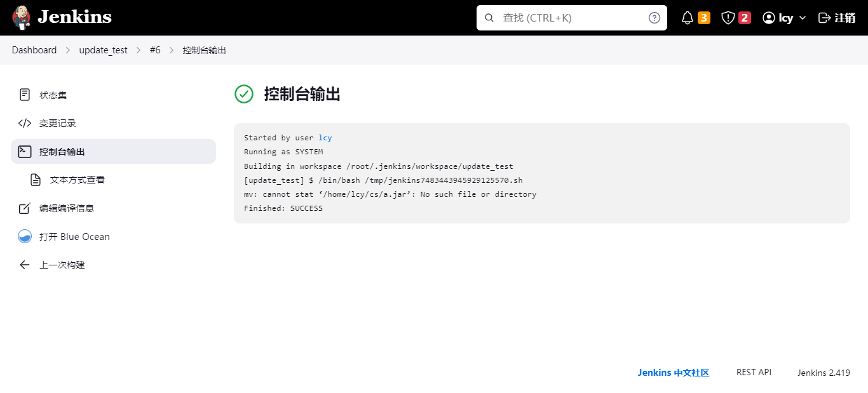Open notifications bell icon

pos(688,18)
